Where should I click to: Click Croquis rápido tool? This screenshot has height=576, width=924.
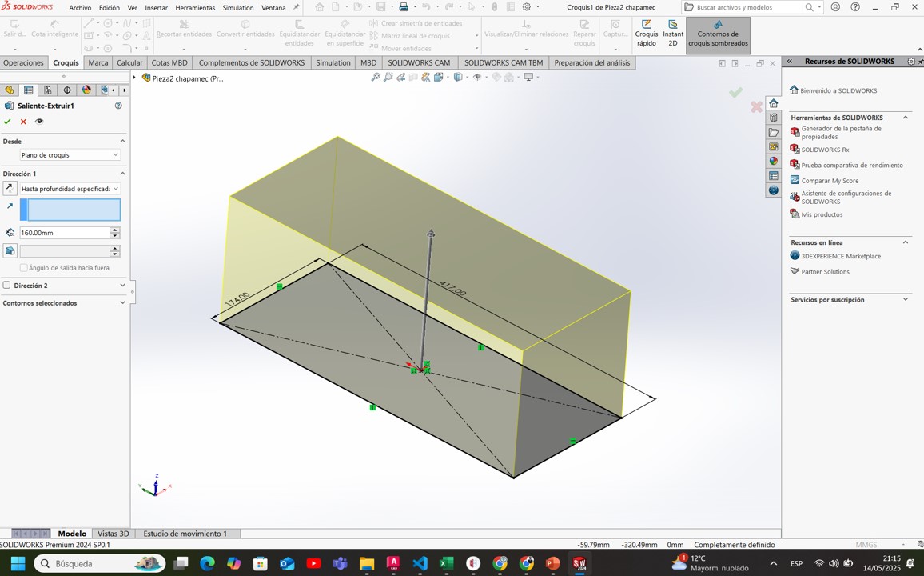click(x=647, y=34)
